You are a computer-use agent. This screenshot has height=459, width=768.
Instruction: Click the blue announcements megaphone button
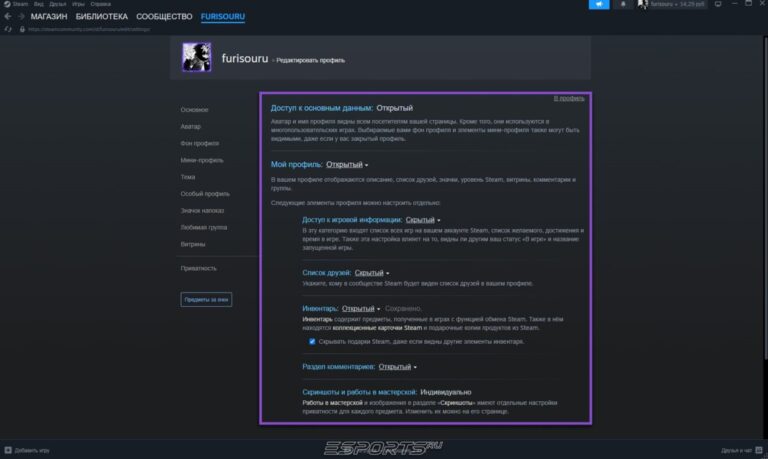(600, 5)
